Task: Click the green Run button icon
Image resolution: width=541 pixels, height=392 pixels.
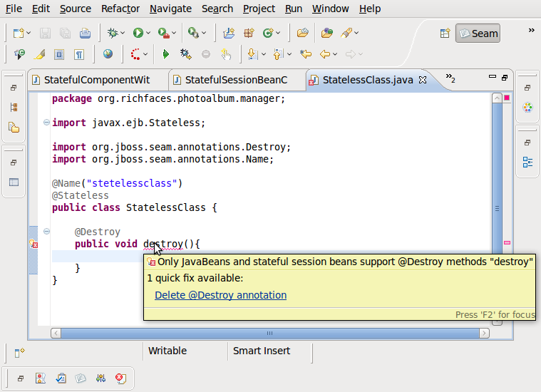Action: click(138, 33)
